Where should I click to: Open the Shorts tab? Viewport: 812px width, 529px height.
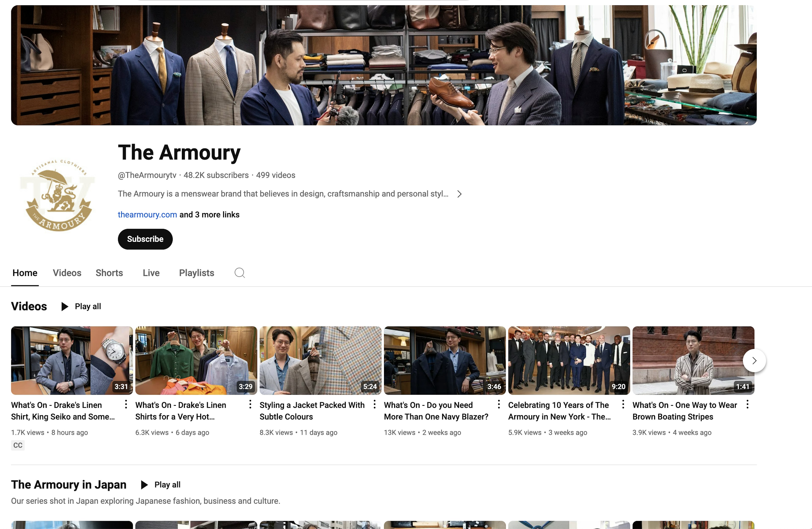109,273
